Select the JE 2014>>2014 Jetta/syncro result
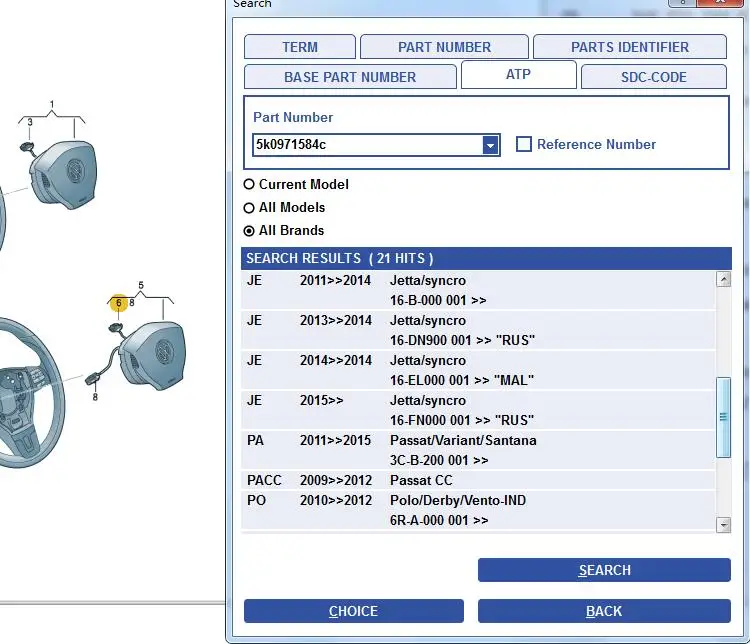 [x=478, y=370]
